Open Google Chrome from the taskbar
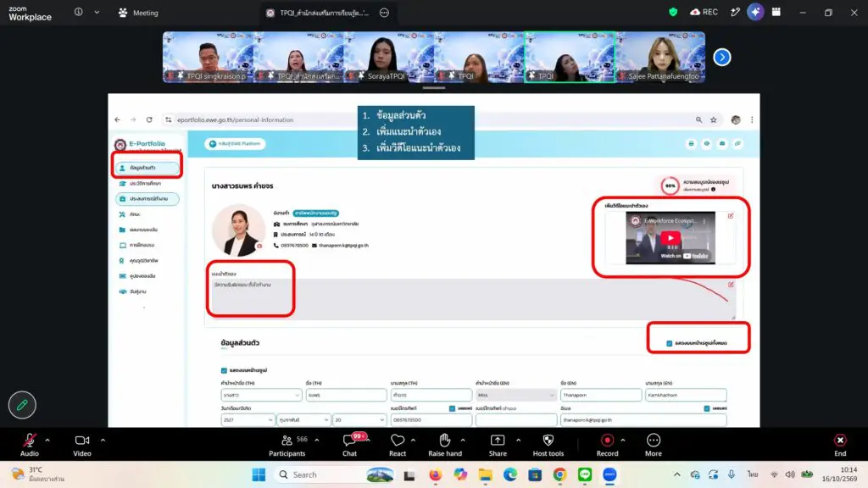 coord(559,474)
